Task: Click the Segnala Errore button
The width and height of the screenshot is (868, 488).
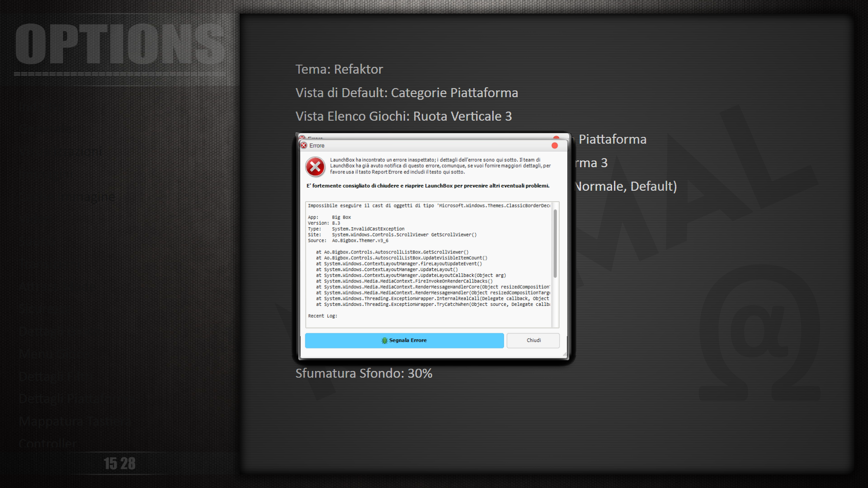Action: click(x=404, y=340)
